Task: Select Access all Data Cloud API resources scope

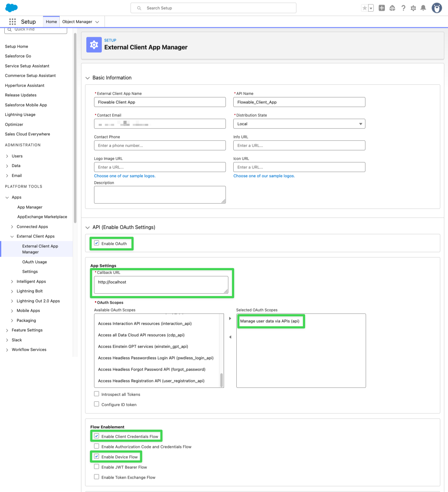Action: click(x=141, y=335)
